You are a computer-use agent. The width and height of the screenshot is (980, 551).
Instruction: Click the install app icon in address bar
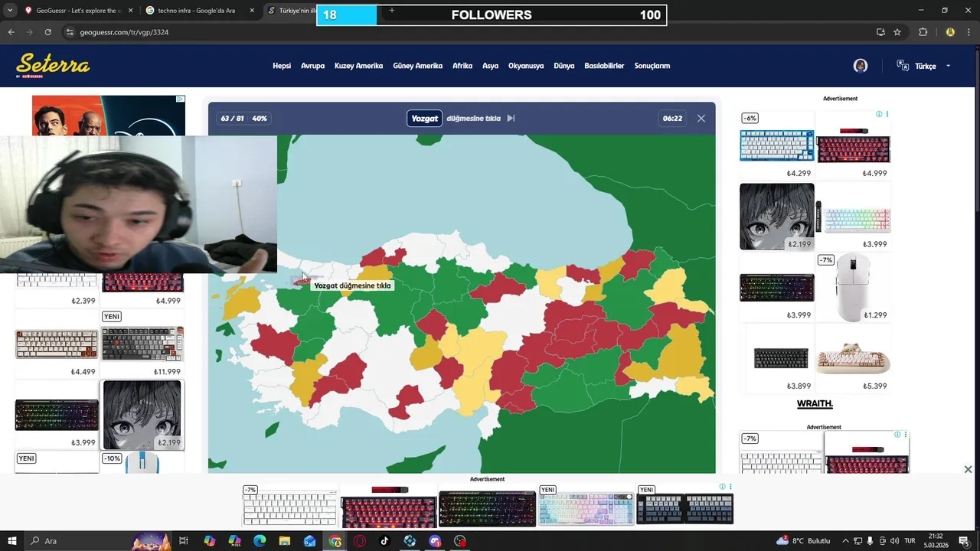coord(880,32)
